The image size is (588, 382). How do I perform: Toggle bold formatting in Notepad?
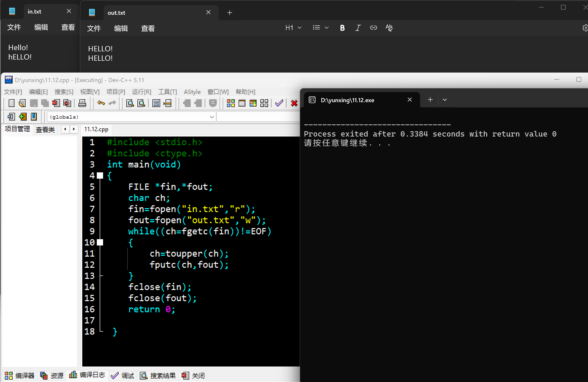pos(342,28)
